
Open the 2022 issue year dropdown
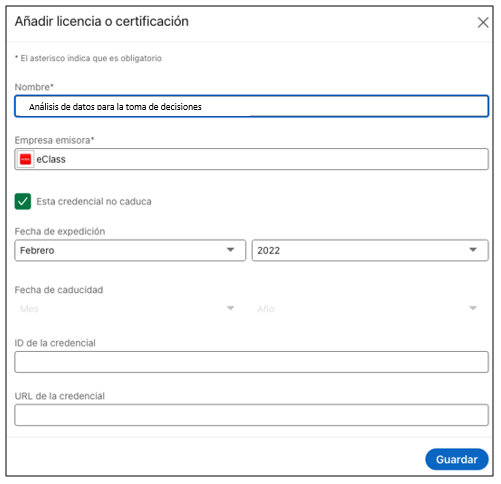tap(370, 250)
